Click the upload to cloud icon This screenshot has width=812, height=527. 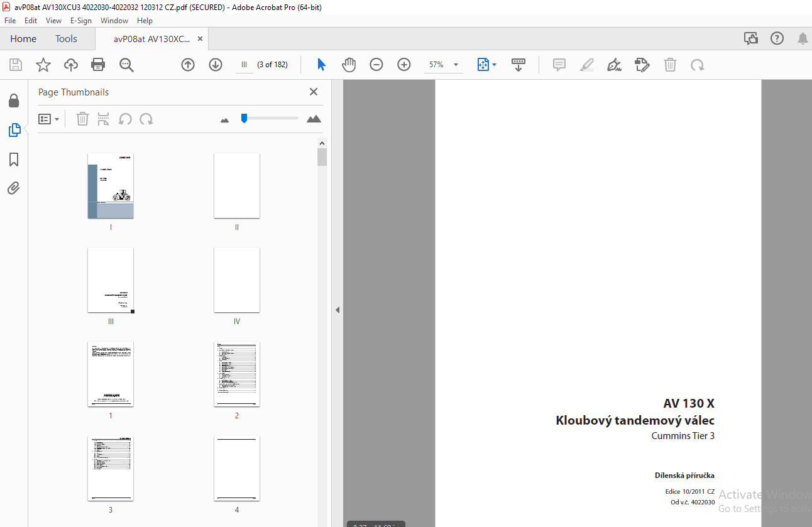coord(71,65)
